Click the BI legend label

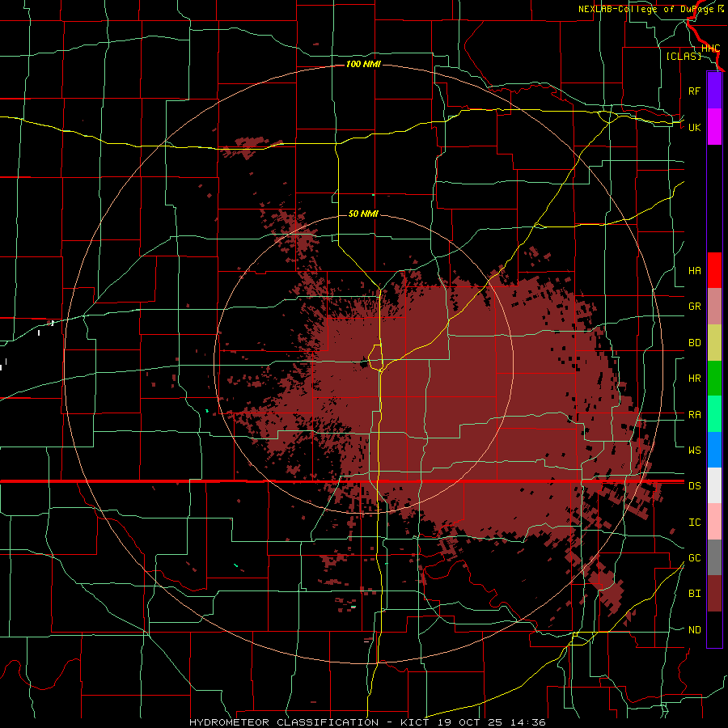(694, 594)
